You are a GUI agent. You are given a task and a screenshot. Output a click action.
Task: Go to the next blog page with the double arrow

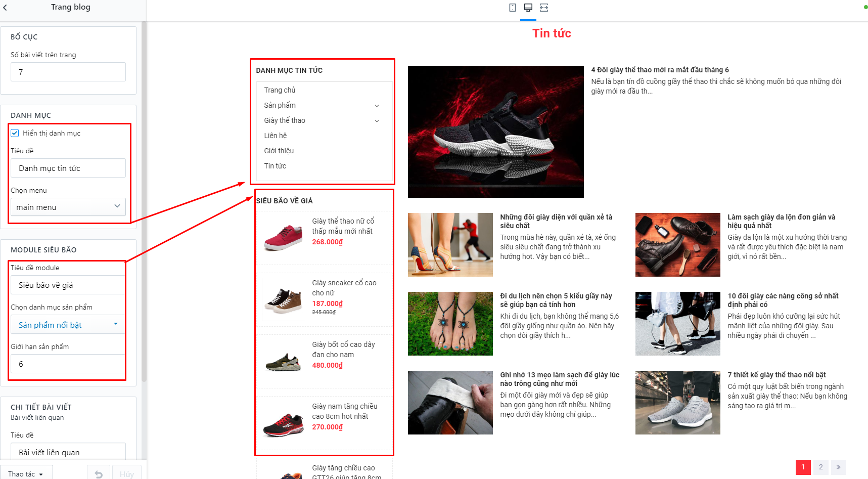839,467
